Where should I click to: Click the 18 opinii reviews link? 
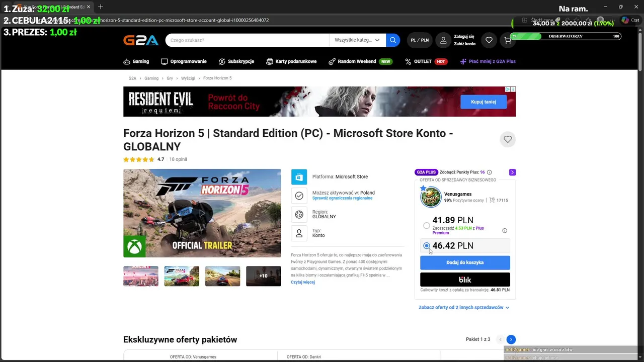(x=178, y=159)
